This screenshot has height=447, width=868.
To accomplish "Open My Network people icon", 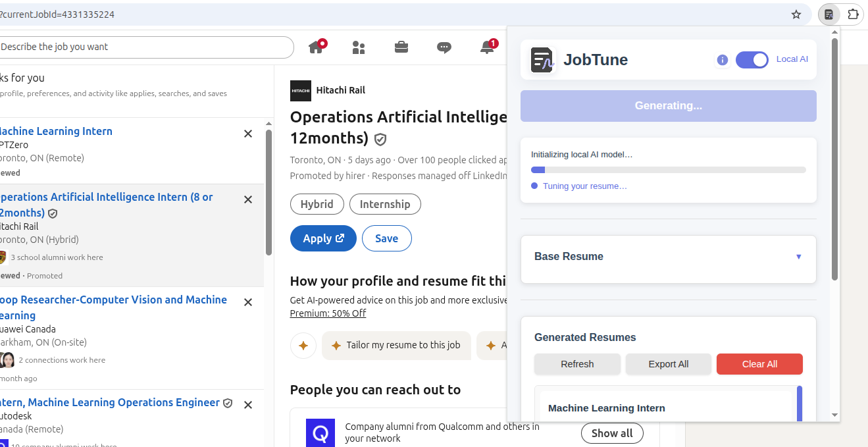I will point(359,47).
